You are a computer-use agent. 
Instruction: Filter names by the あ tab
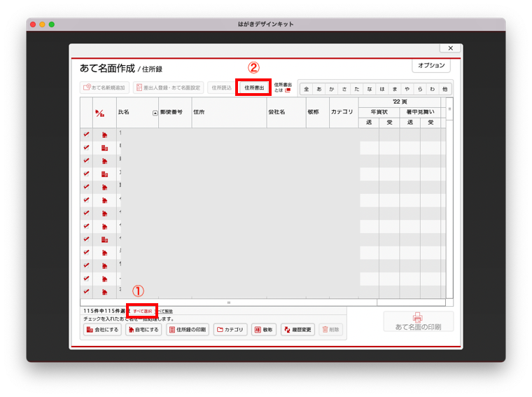point(319,89)
